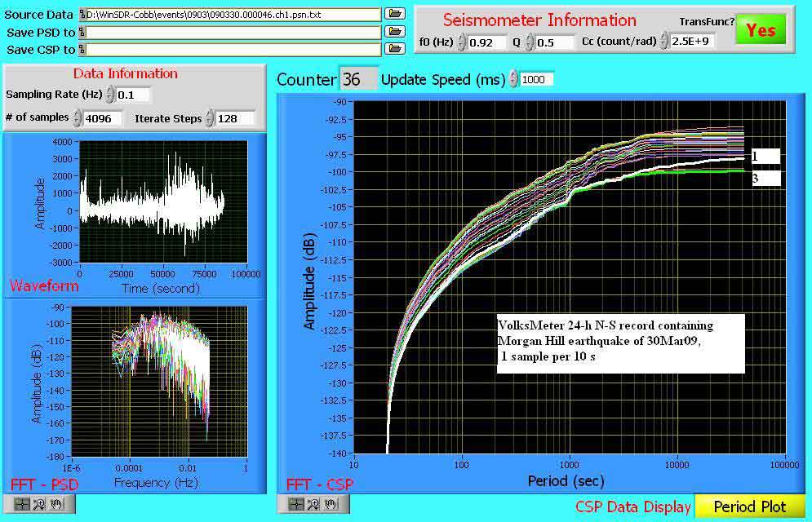The width and height of the screenshot is (812, 522).
Task: Click the Cc (count/rad) stepper arrows
Action: [x=664, y=41]
